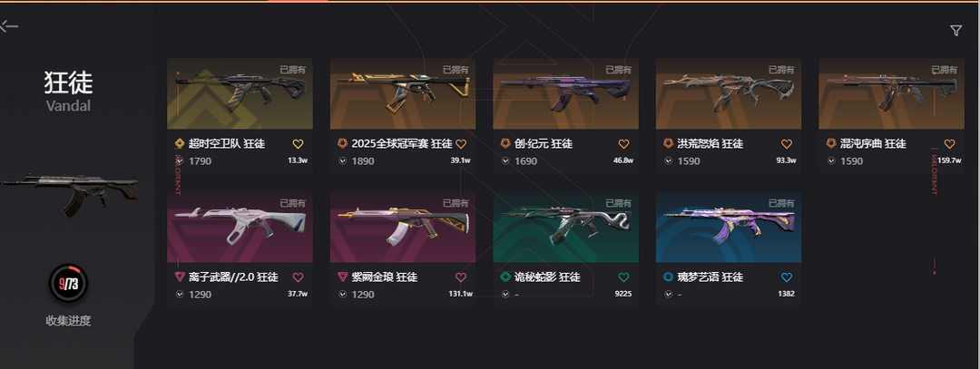Toggle green heart on 诡秘蛇影 狂徒

click(x=623, y=277)
